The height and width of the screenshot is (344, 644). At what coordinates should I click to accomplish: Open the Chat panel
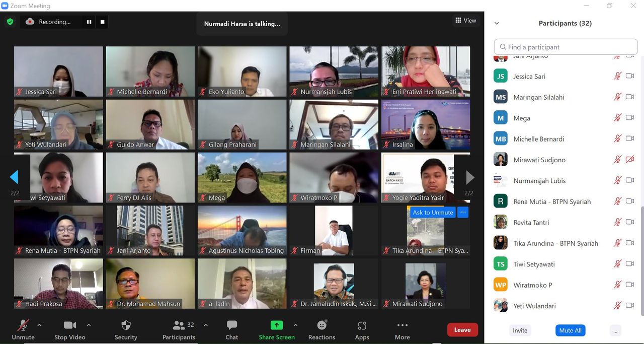[x=232, y=329]
